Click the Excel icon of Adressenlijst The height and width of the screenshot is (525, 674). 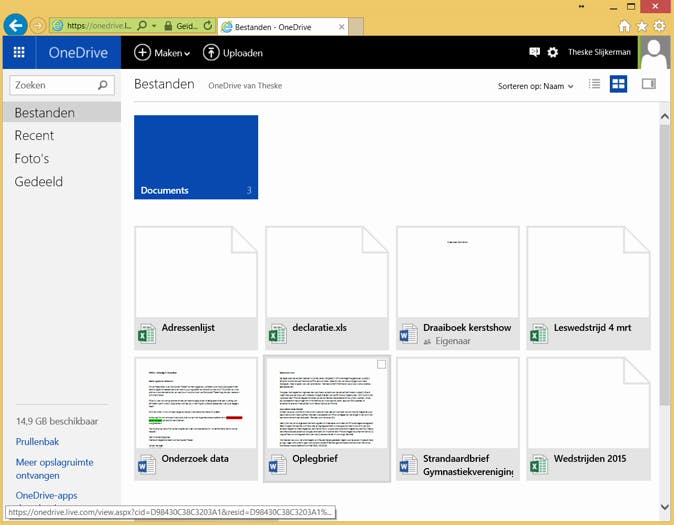coord(147,334)
